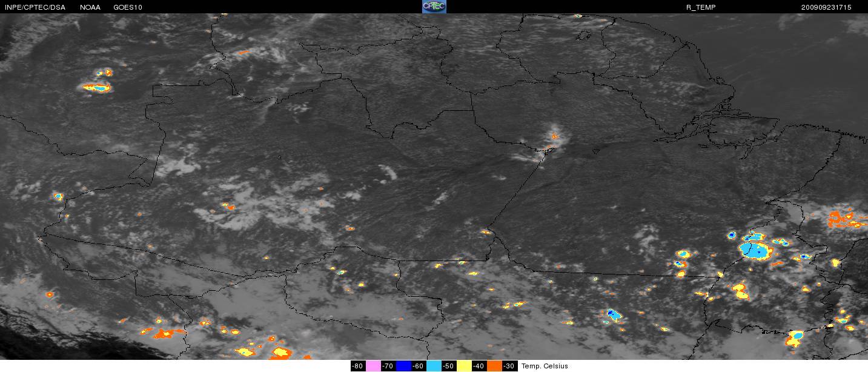Viewport: 868px width, 372px height.
Task: Click the NOAA label in the header
Action: tap(90, 7)
